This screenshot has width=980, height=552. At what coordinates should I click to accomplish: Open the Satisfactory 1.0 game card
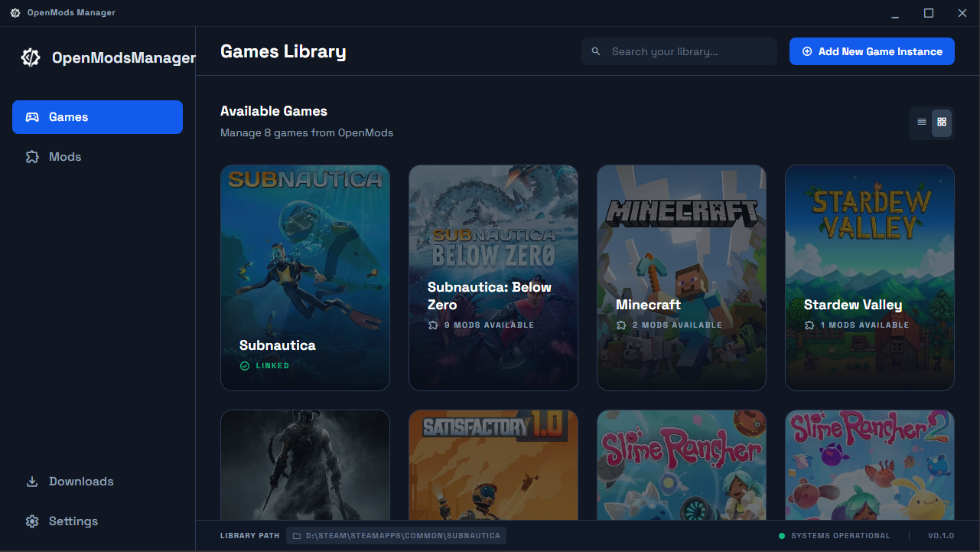pos(493,465)
